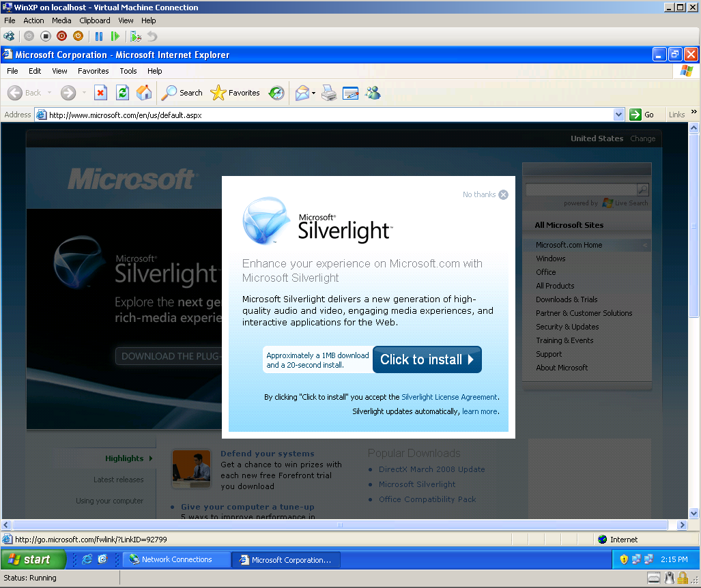Open the address bar dropdown list
This screenshot has height=588, width=701.
click(618, 115)
